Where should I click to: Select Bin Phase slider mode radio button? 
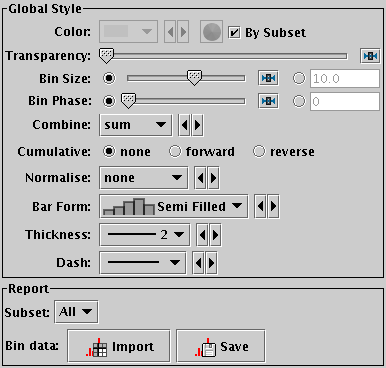[x=109, y=101]
